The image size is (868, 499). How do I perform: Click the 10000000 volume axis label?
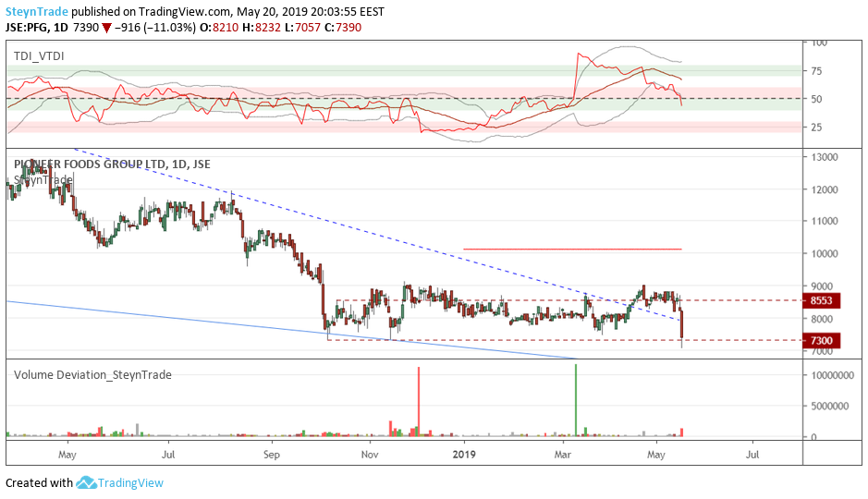(x=833, y=375)
